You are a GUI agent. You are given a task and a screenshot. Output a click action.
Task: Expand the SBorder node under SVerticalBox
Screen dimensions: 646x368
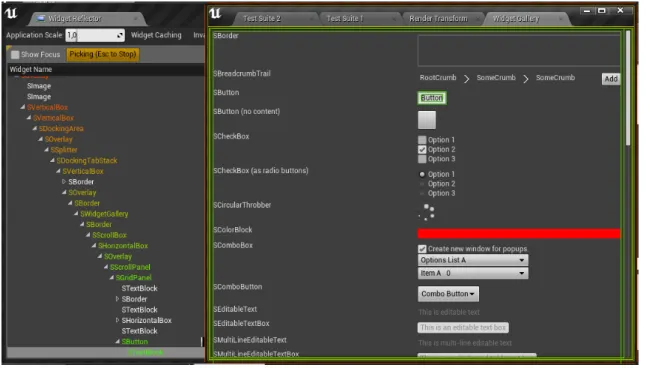click(64, 182)
